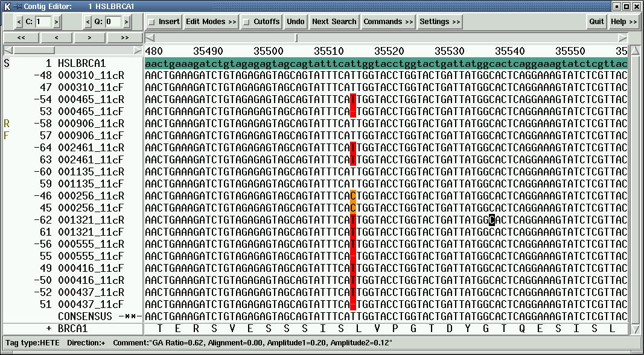Screen dimensions: 644x355
Task: Select reading 000465_11cF
Action: (x=91, y=112)
